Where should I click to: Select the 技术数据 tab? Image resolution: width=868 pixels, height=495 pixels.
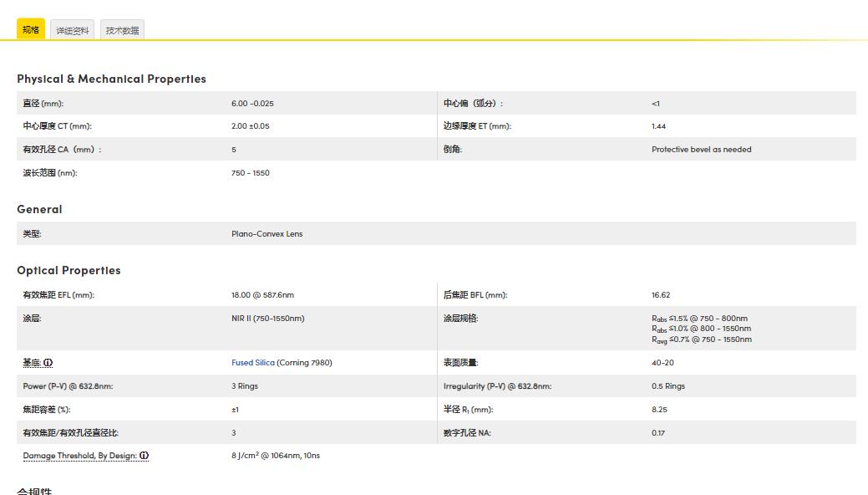coord(122,31)
